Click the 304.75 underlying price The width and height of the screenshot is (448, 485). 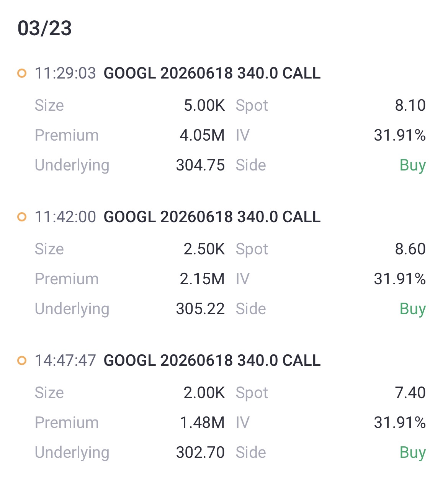200,165
